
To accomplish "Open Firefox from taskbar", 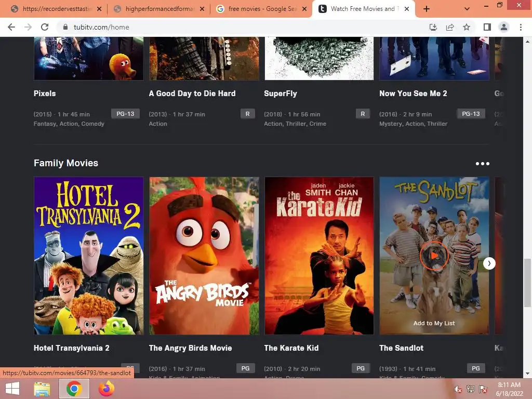I will pyautogui.click(x=106, y=389).
